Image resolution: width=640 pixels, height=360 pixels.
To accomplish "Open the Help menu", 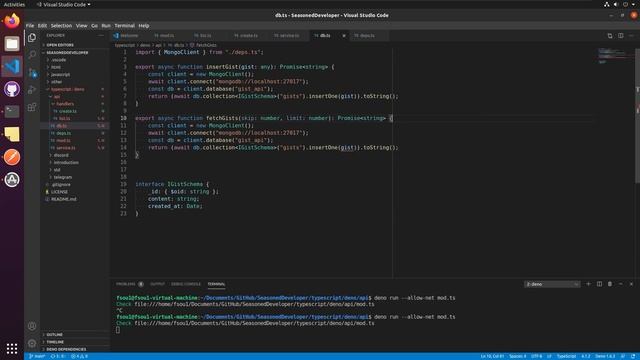I will [144, 26].
